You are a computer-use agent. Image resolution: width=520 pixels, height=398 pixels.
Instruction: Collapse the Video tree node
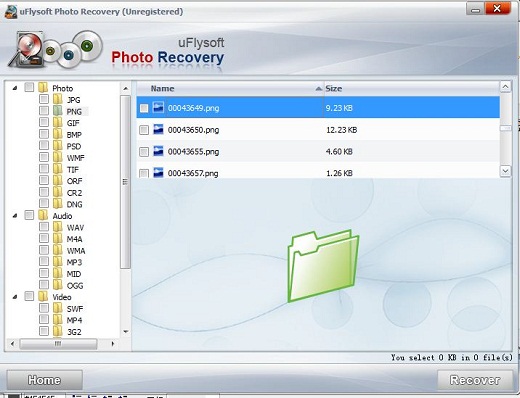15,297
